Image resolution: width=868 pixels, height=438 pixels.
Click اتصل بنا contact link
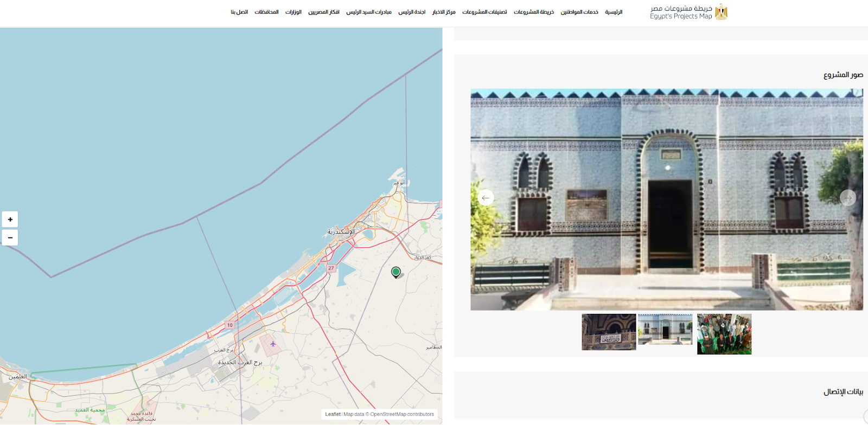point(239,12)
